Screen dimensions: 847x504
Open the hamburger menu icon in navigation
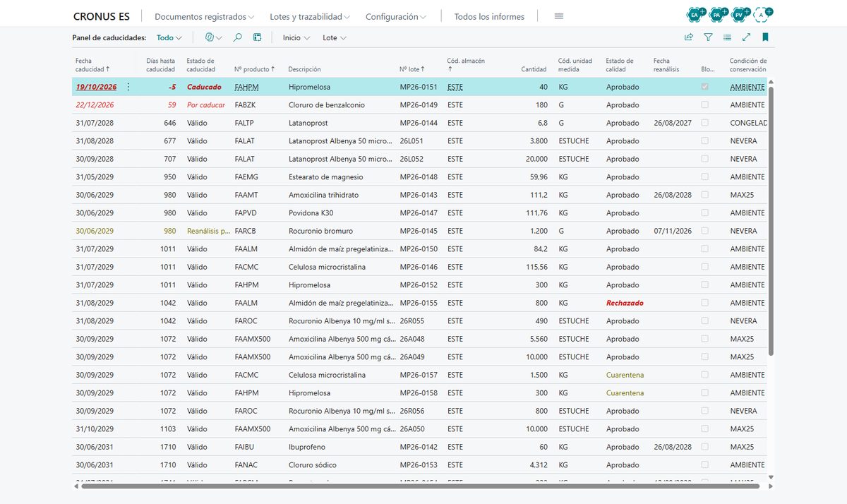tap(559, 16)
